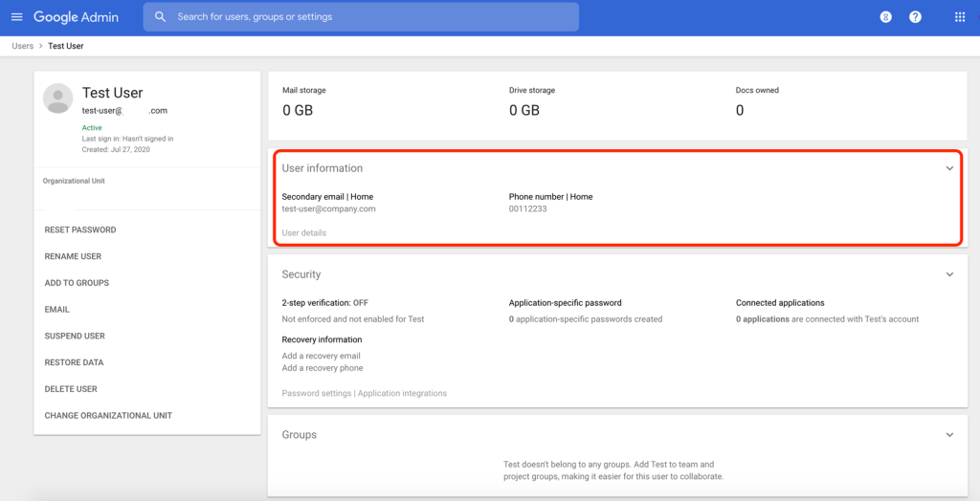Go to Users in the breadcrumb

coord(22,46)
